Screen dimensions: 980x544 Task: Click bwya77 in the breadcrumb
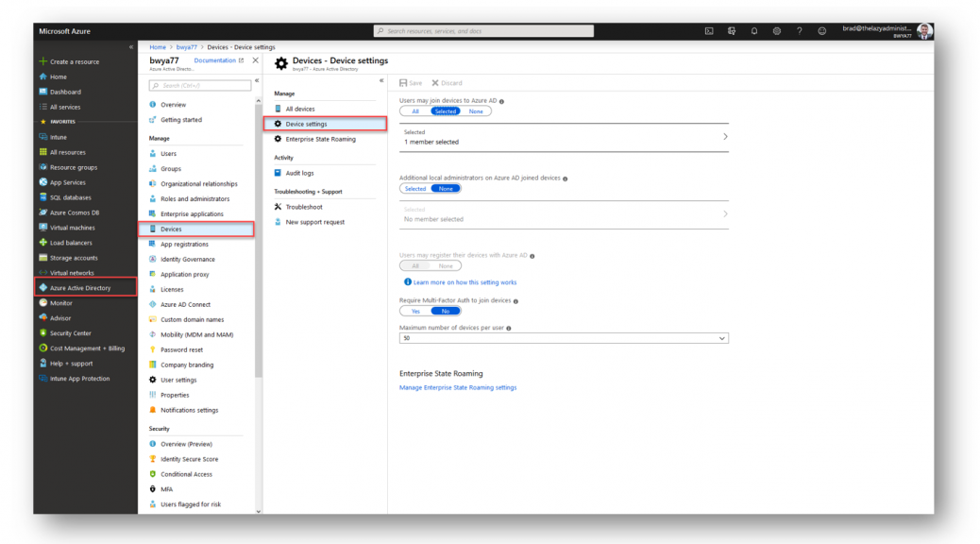pyautogui.click(x=186, y=47)
